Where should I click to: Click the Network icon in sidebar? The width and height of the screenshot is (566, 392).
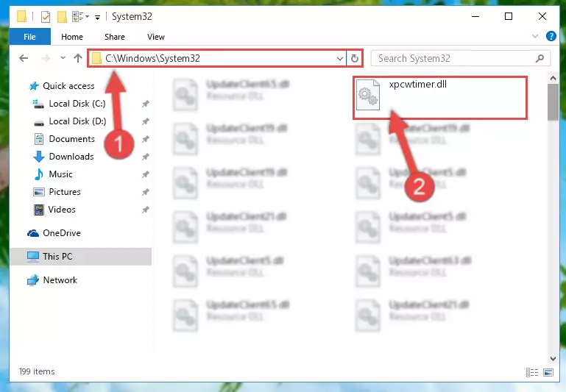coord(33,280)
